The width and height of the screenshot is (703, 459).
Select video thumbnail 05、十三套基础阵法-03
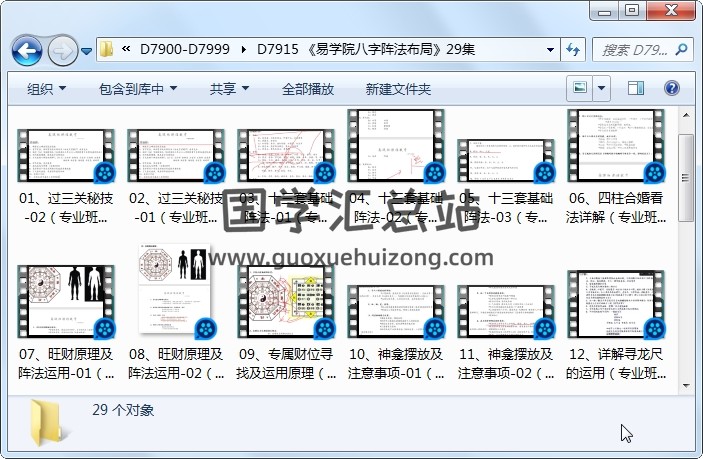(x=506, y=161)
